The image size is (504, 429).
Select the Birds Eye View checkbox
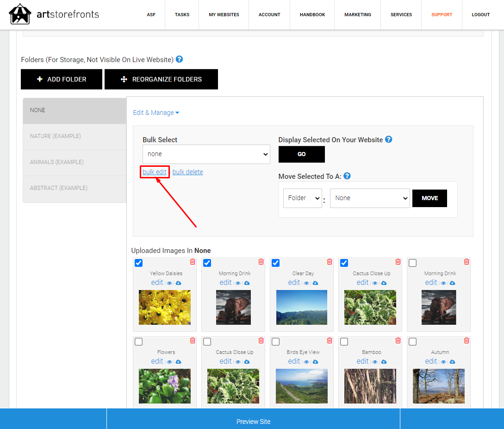click(275, 341)
